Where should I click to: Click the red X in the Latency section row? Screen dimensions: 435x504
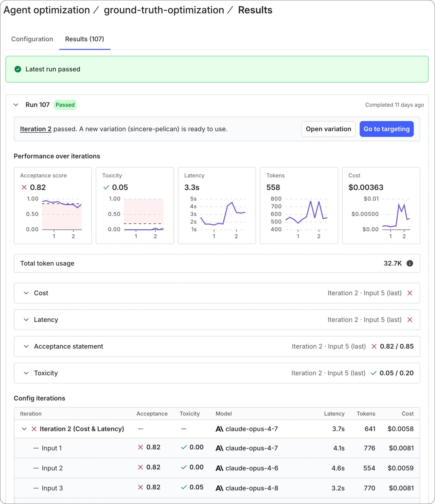point(410,320)
